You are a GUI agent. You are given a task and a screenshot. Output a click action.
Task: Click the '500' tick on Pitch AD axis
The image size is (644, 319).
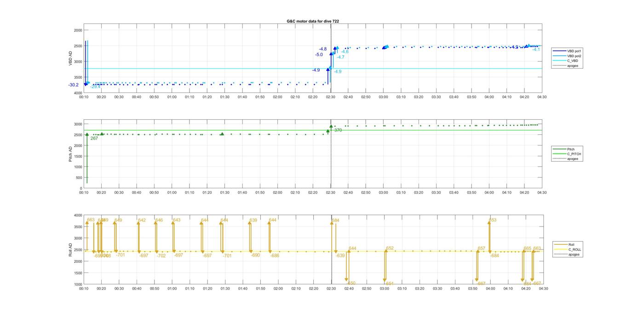coord(79,178)
